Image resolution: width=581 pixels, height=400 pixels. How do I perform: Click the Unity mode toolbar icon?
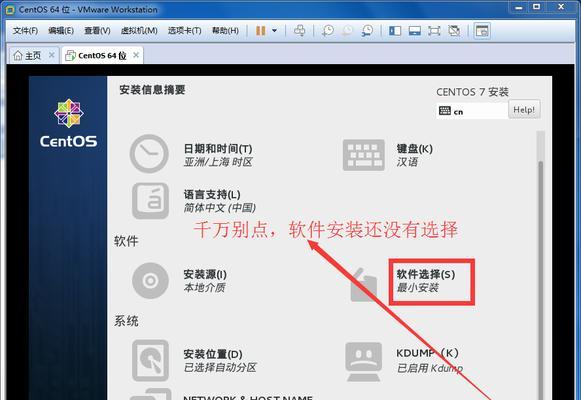coord(454,30)
